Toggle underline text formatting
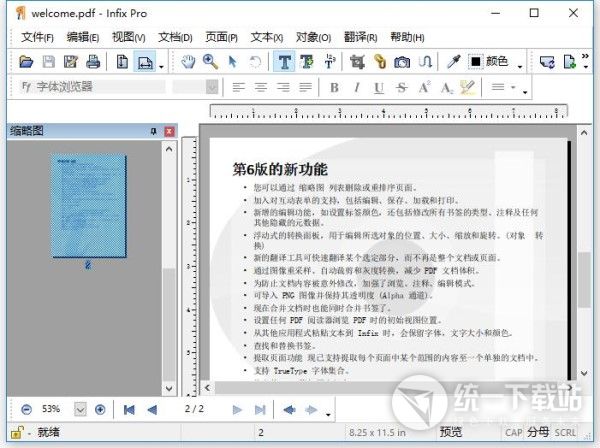This screenshot has width=600, height=448. tap(379, 87)
